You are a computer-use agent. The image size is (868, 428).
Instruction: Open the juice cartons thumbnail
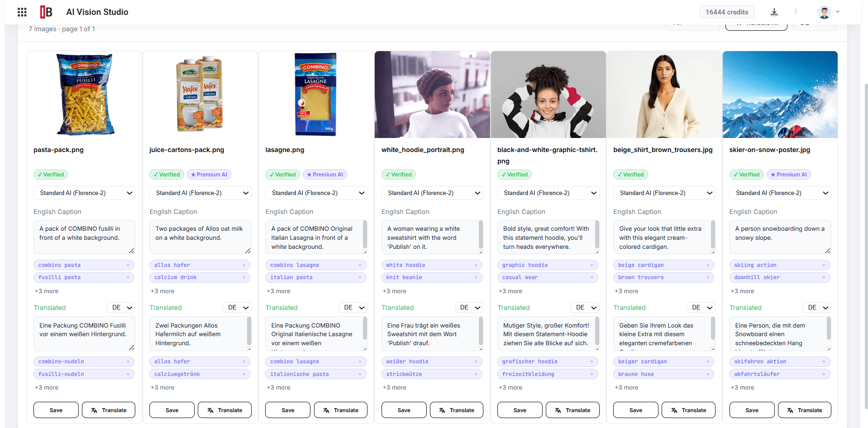(x=200, y=95)
